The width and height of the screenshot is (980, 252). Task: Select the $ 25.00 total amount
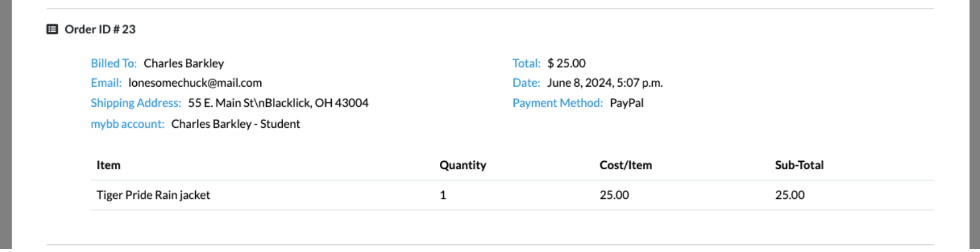567,64
